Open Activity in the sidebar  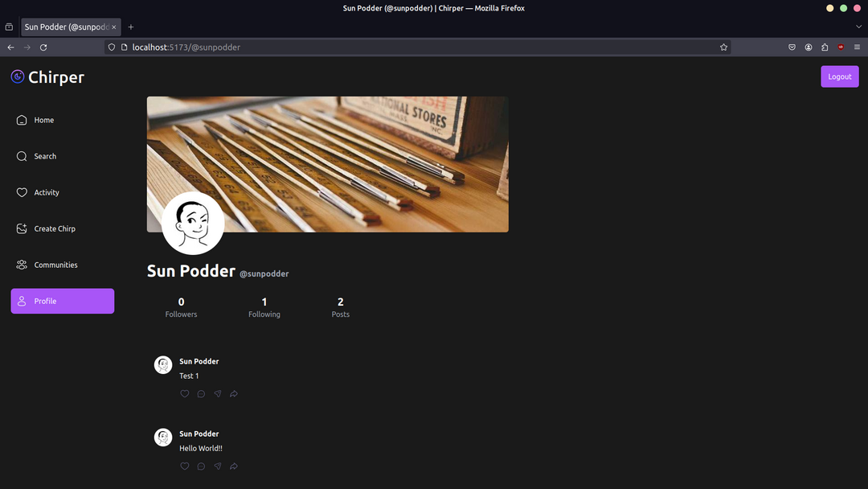click(x=47, y=192)
